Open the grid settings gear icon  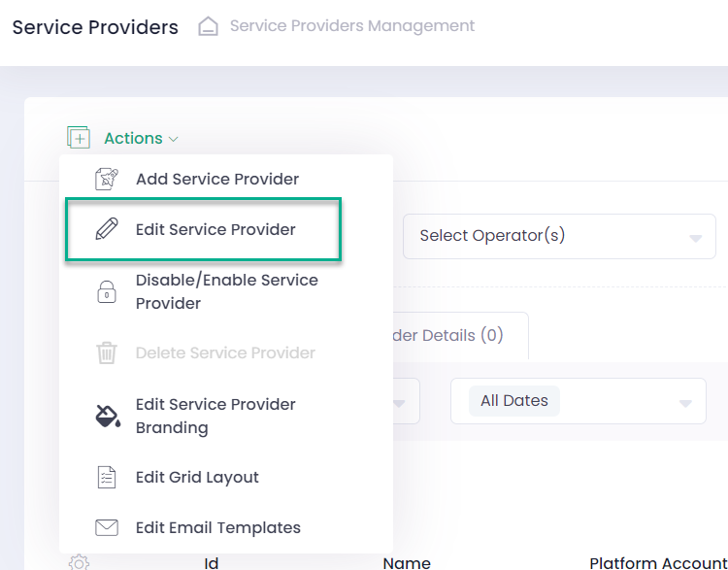[x=80, y=562]
